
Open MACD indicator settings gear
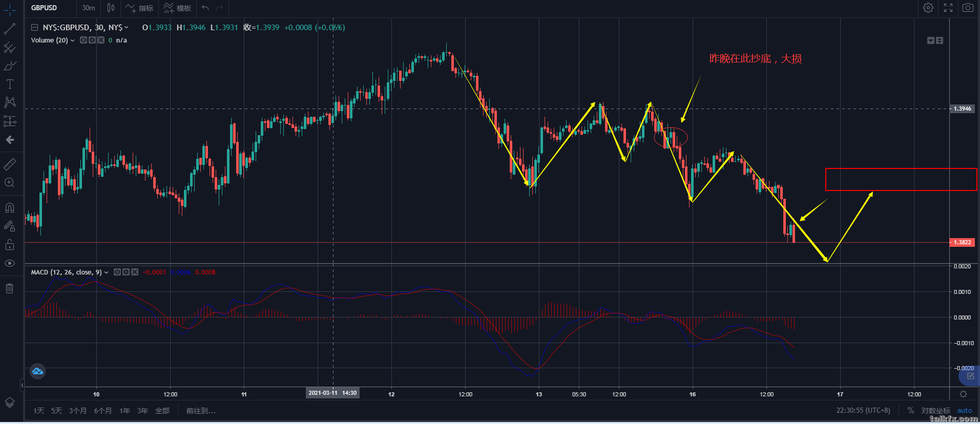click(x=126, y=272)
